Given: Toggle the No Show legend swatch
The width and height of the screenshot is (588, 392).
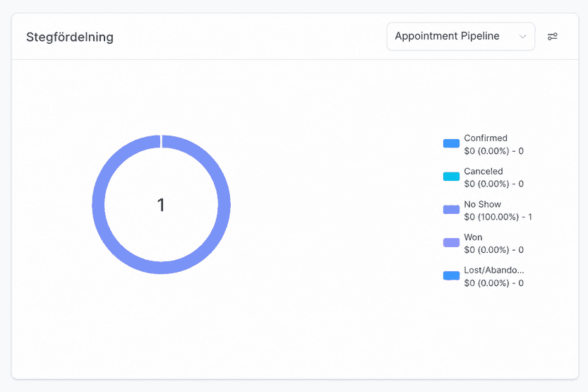Looking at the screenshot, I should 451,209.
